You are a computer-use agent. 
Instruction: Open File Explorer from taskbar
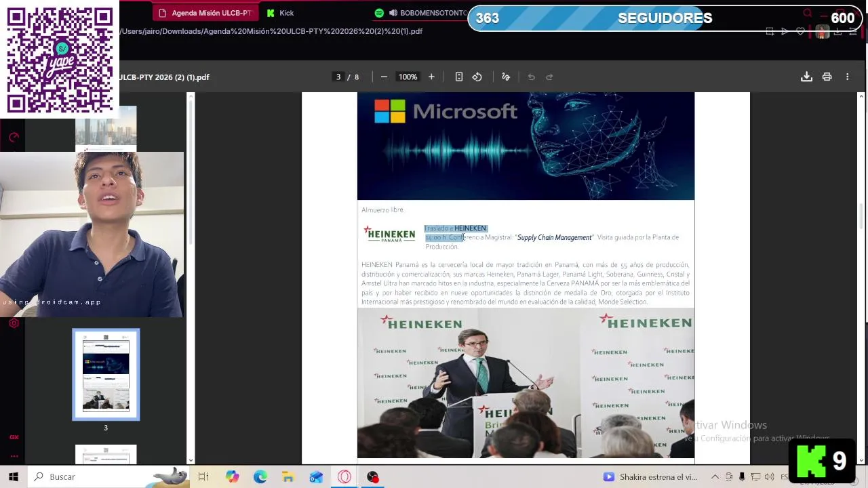pos(288,476)
